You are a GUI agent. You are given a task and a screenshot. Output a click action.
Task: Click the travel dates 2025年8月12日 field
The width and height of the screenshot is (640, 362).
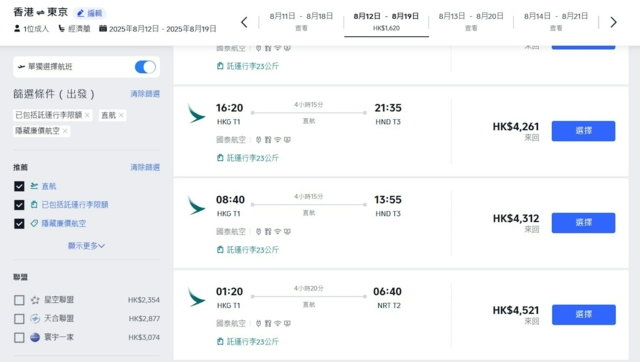coord(158,29)
